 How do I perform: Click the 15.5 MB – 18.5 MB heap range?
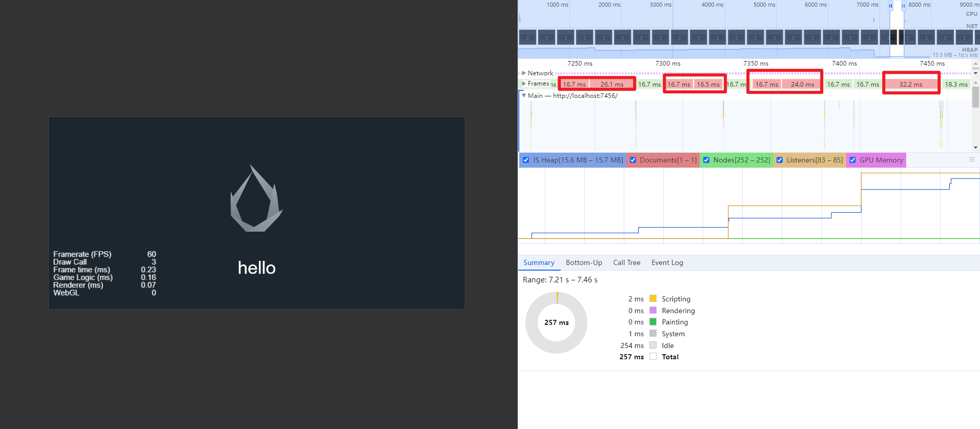click(x=955, y=55)
